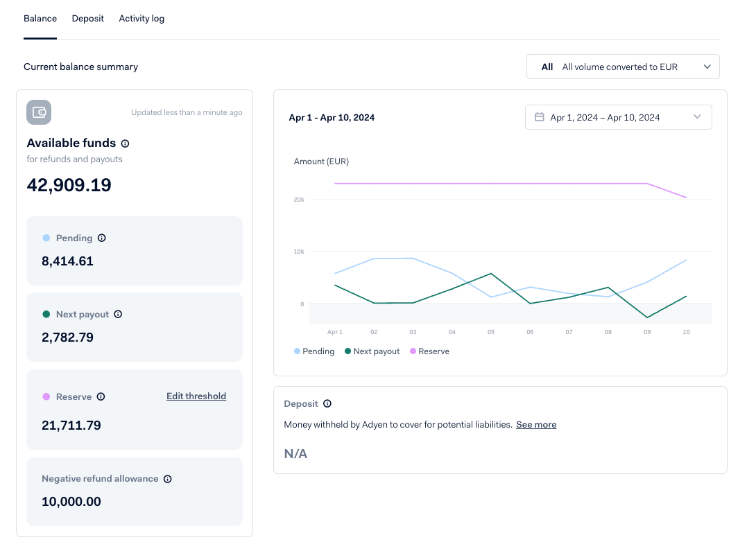
Task: Toggle Reserve series in chart legend
Action: click(429, 351)
